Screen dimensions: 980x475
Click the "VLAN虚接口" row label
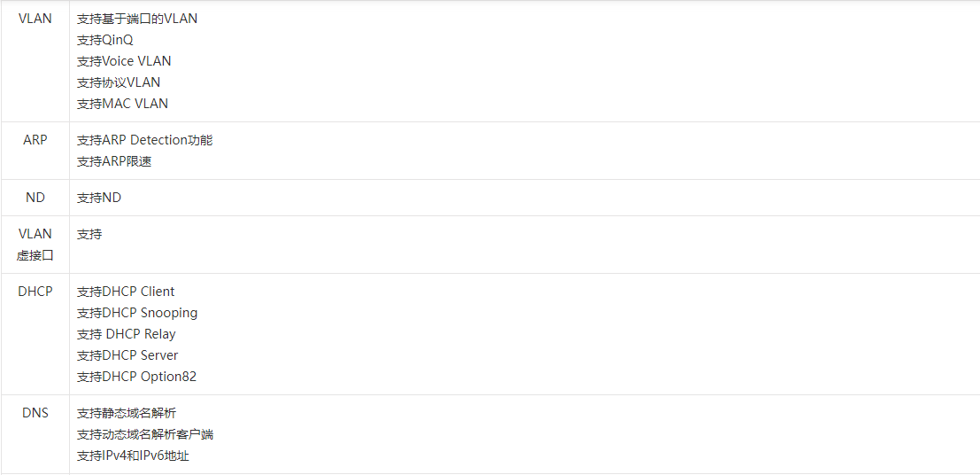coord(35,245)
